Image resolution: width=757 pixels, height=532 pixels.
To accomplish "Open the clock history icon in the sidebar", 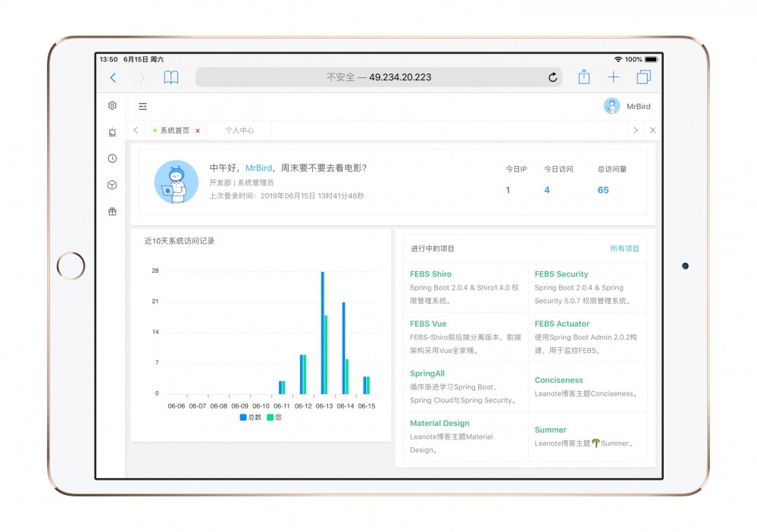I will (111, 158).
